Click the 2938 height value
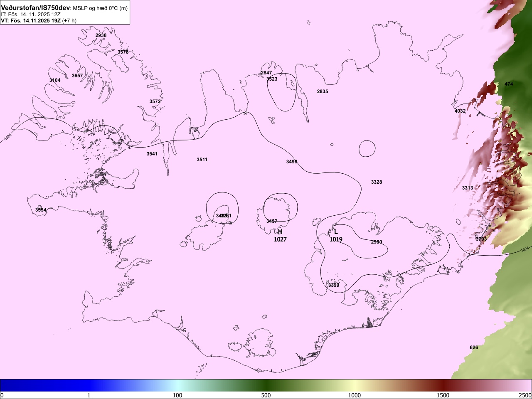The image size is (532, 399). click(x=101, y=35)
